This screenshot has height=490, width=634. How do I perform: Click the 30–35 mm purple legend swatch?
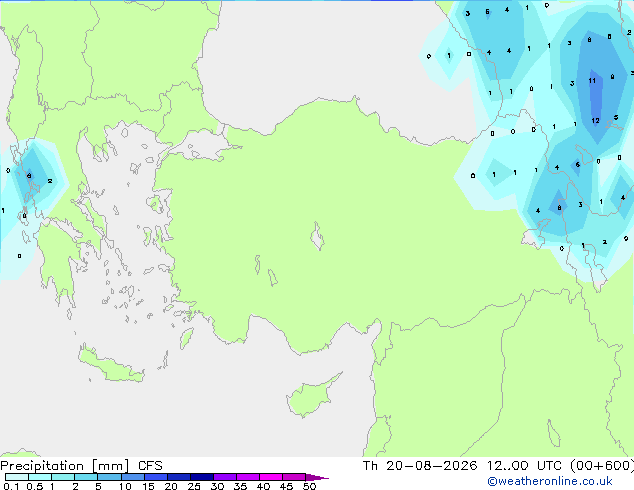pyautogui.click(x=224, y=477)
